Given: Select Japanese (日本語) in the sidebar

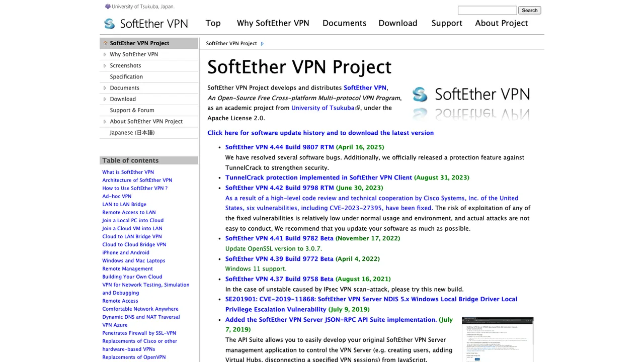Looking at the screenshot, I should point(132,133).
